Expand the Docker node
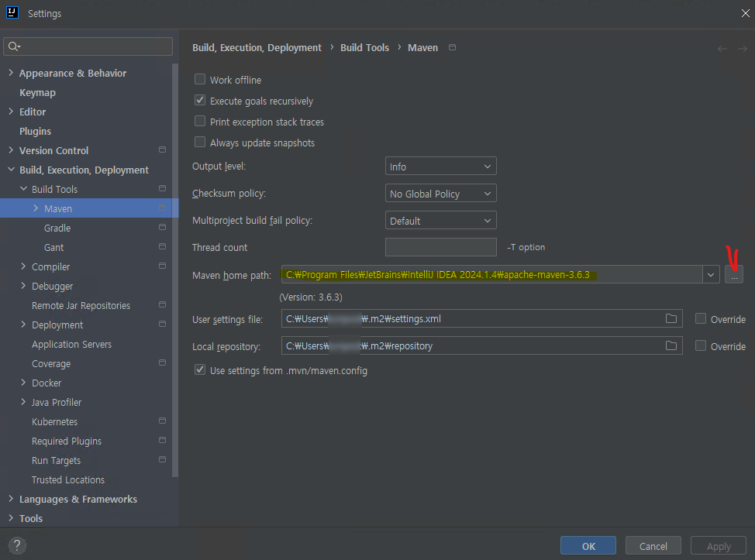755x560 pixels. pos(23,383)
